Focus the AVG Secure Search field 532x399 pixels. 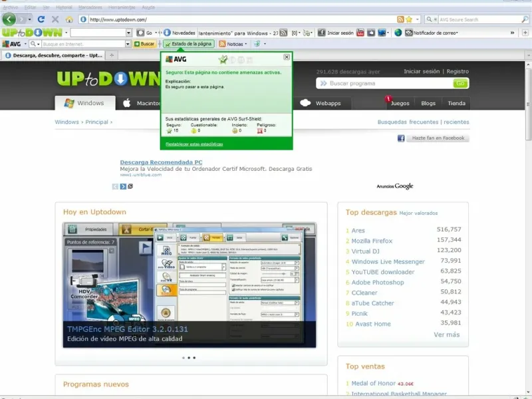point(479,19)
